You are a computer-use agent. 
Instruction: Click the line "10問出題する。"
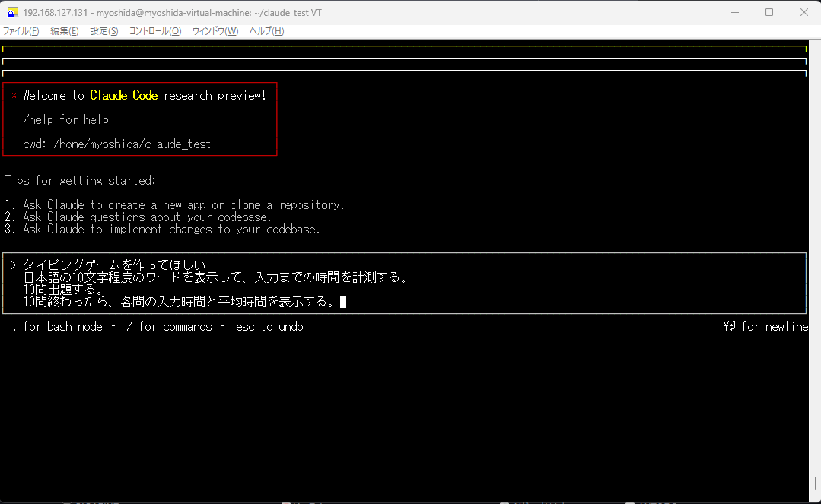click(63, 290)
